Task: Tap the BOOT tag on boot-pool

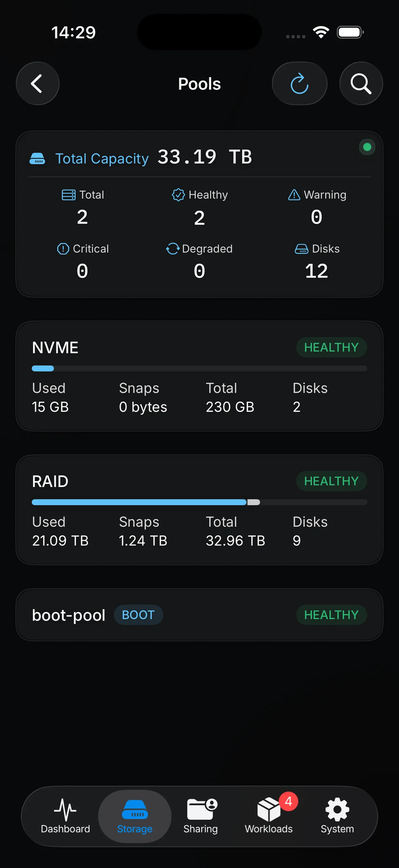Action: (138, 615)
